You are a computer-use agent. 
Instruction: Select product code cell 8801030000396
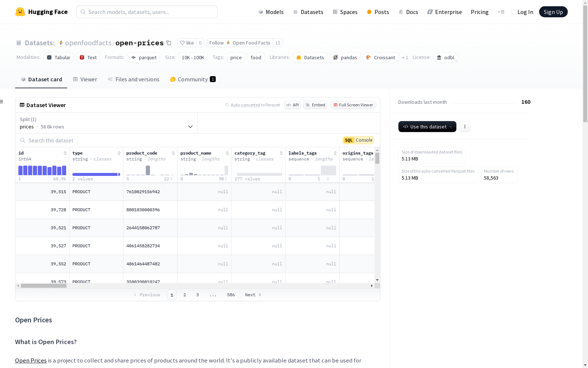tap(150, 210)
